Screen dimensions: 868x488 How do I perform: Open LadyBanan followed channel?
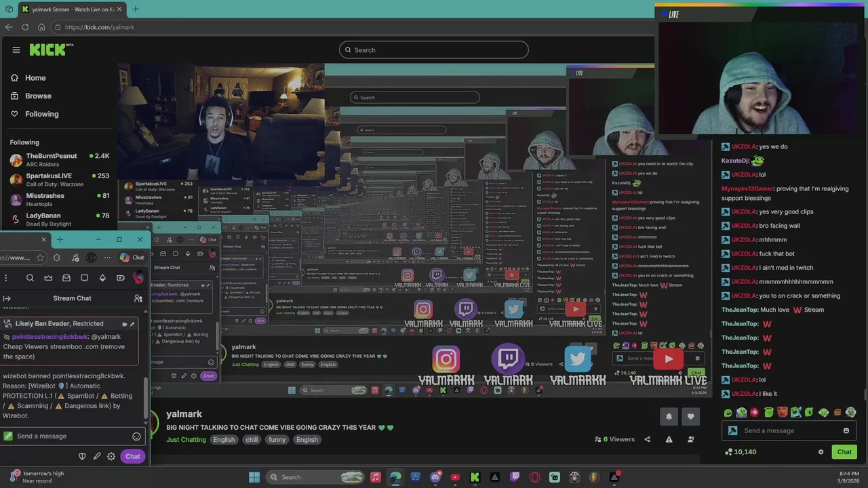click(x=60, y=220)
